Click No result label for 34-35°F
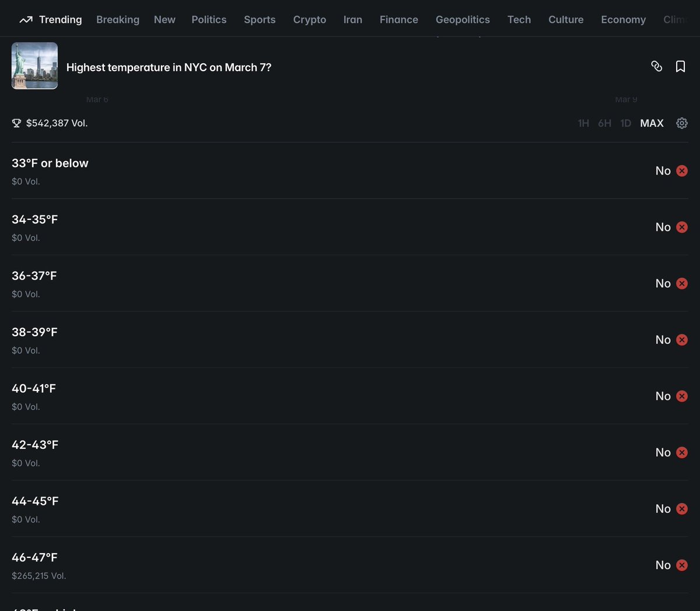The height and width of the screenshot is (611, 700). pyautogui.click(x=663, y=227)
